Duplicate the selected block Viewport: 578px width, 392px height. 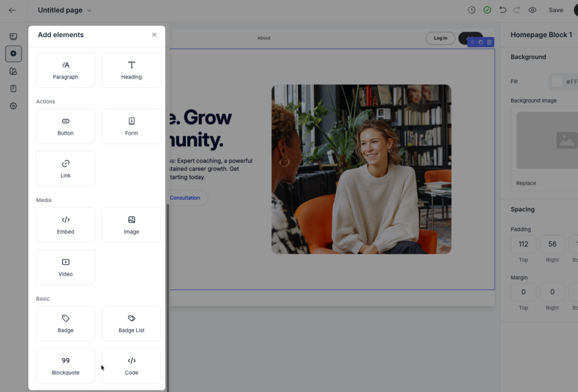click(x=481, y=42)
